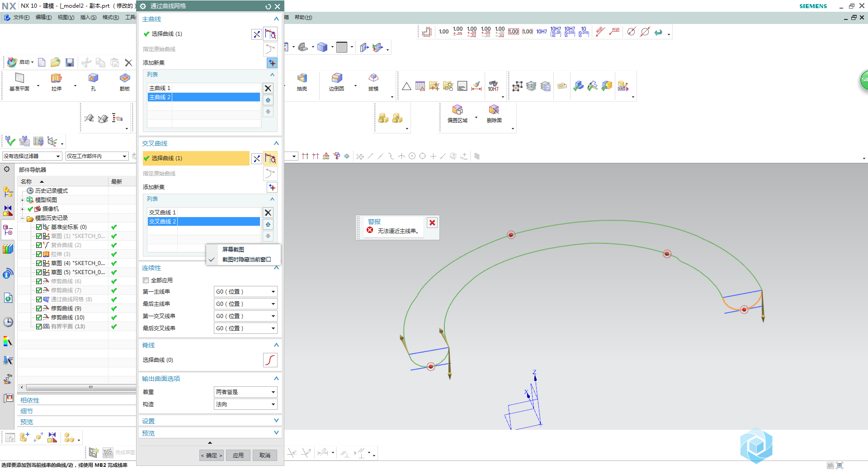Viewport: 868px width, 470px height.
Task: Expand the 模型视图 tree node
Action: [x=23, y=200]
